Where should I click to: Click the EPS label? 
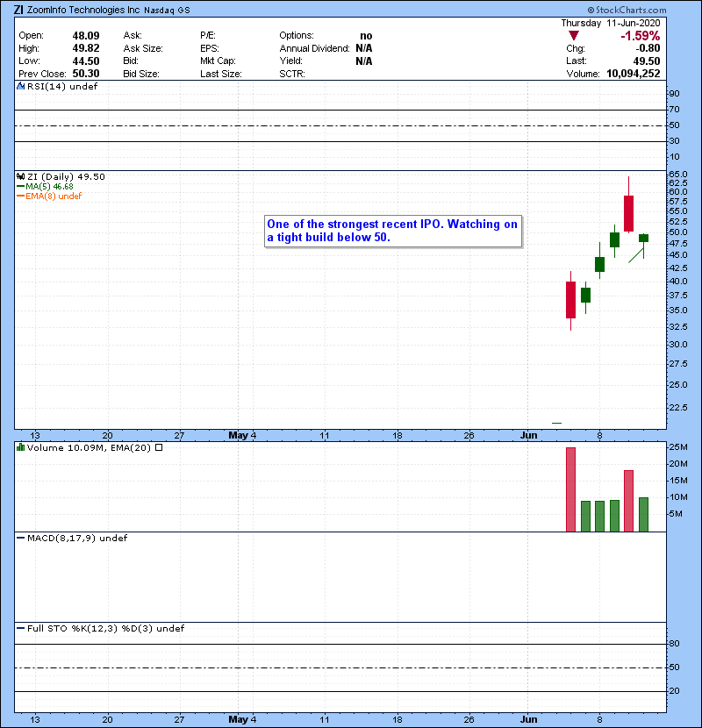coord(210,48)
